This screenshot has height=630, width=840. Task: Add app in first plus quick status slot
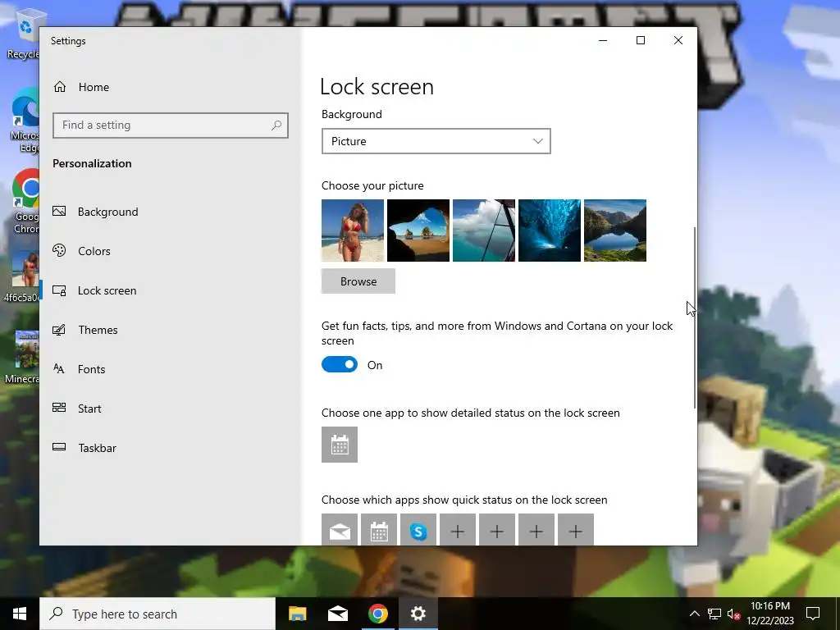point(458,530)
